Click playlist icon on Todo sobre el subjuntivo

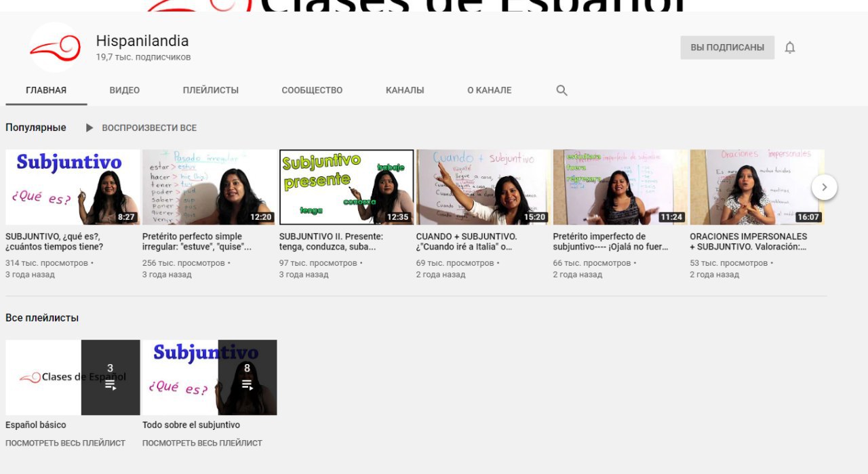coord(247,384)
